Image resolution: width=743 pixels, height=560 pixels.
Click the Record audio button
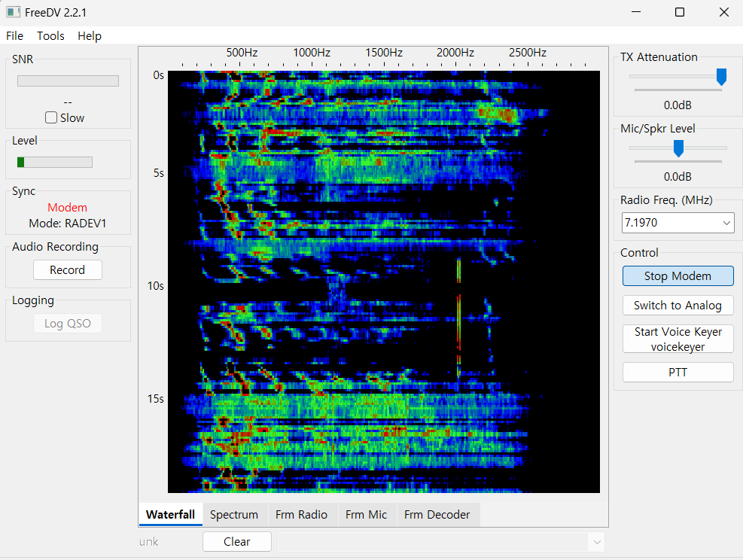pos(67,270)
